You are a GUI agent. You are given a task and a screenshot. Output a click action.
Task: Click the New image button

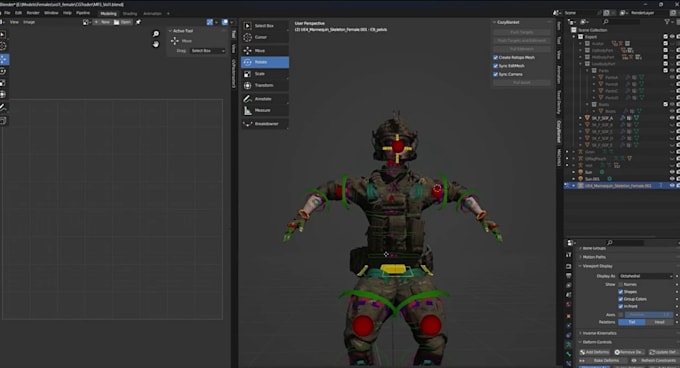point(102,22)
